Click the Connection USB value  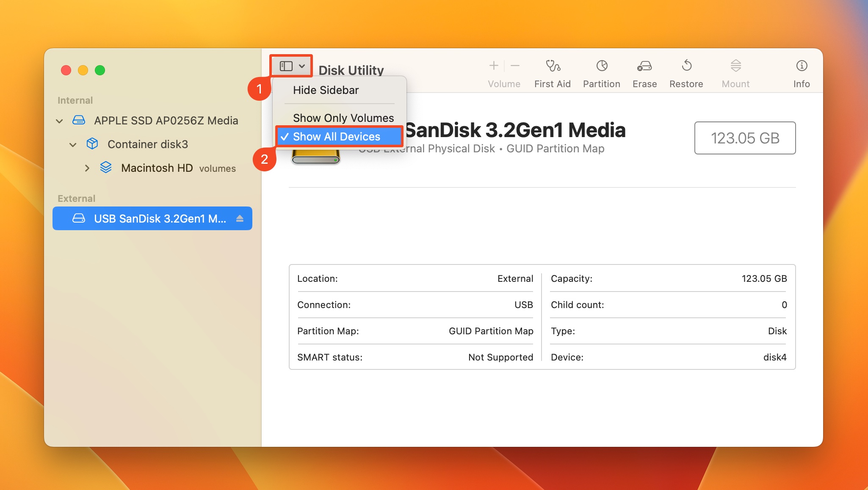[x=523, y=305]
